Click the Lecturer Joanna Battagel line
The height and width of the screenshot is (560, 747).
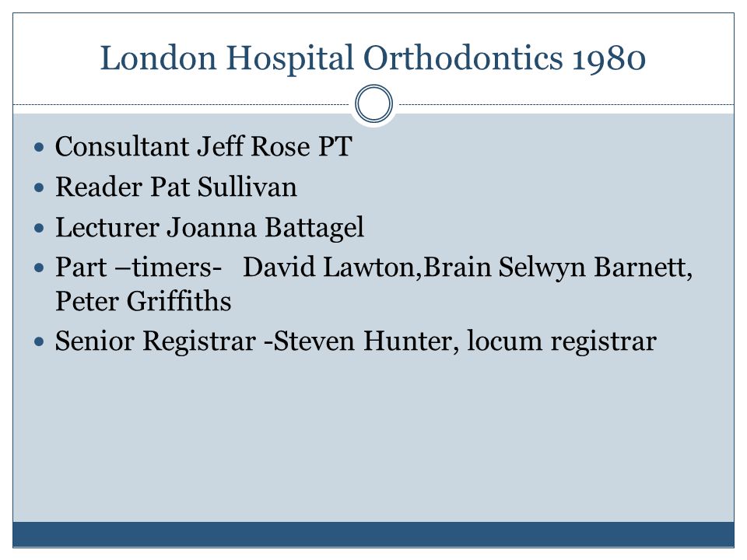[x=209, y=227]
